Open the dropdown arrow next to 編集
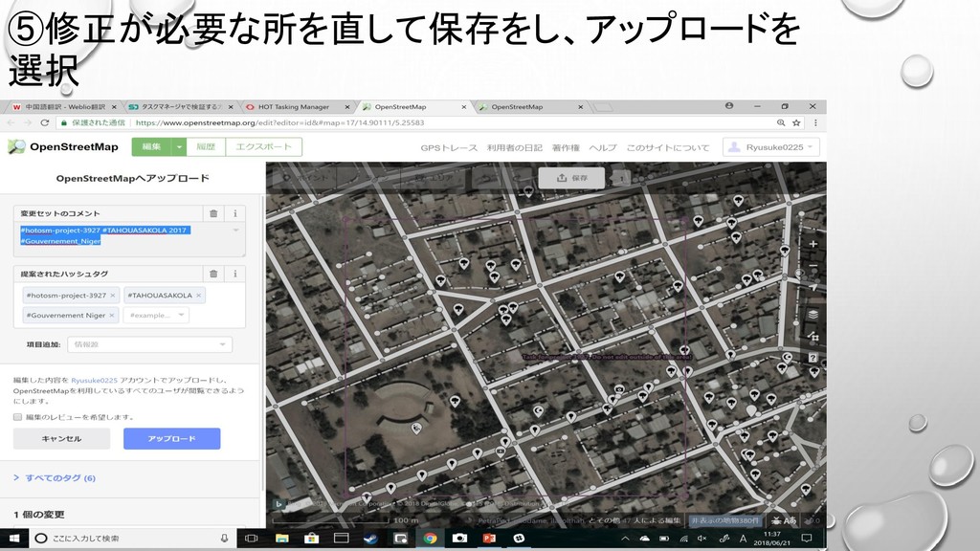The image size is (980, 551). point(179,147)
